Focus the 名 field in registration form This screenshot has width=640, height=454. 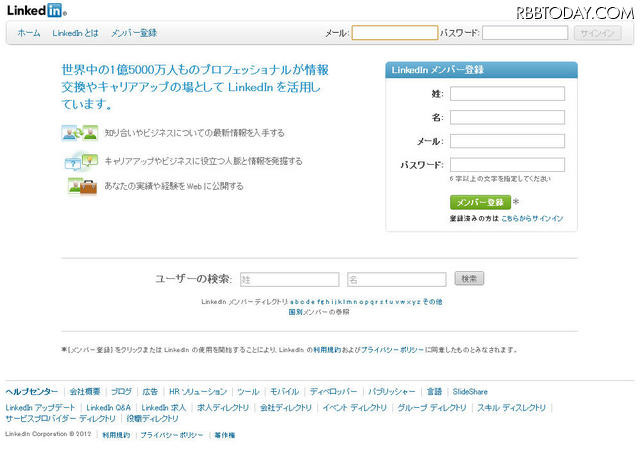click(507, 117)
